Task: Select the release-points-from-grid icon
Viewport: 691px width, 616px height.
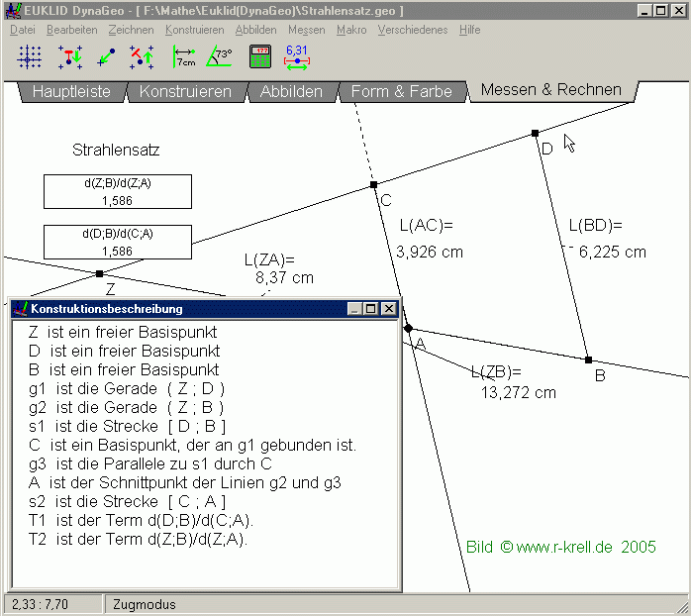Action: pyautogui.click(x=142, y=56)
